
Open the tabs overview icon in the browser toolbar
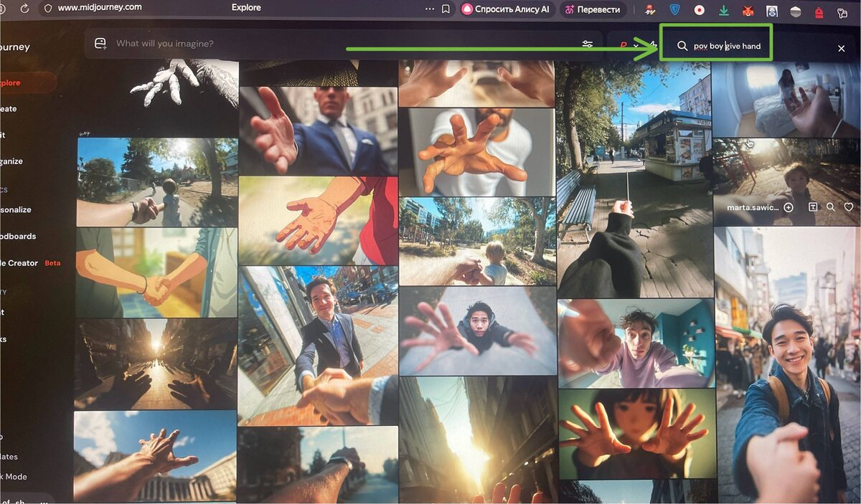pyautogui.click(x=842, y=13)
